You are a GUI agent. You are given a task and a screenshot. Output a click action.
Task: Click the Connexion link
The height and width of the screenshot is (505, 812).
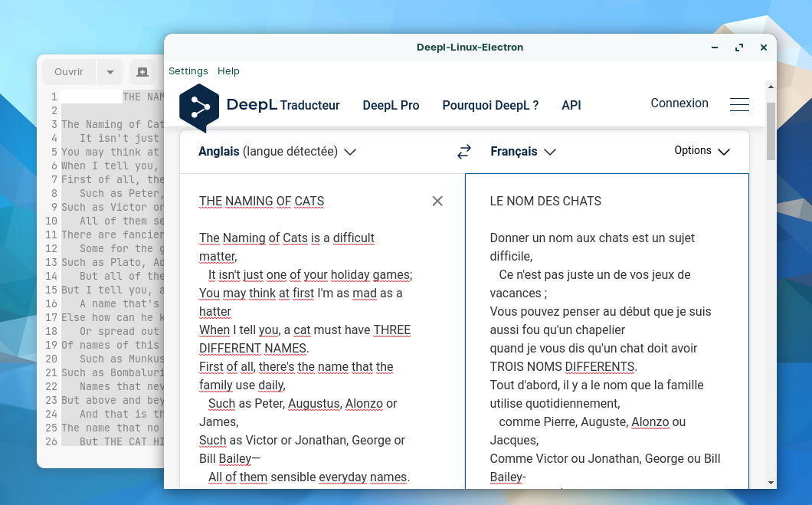(x=679, y=103)
